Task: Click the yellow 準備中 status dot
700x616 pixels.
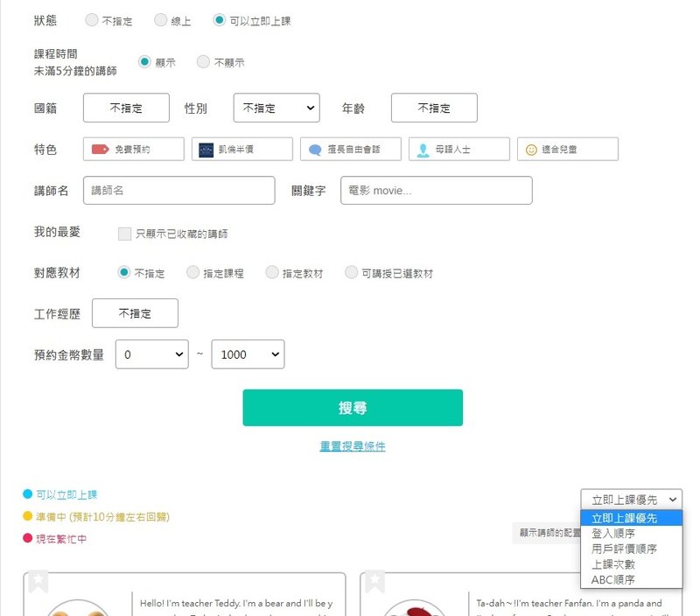Action: click(x=28, y=516)
